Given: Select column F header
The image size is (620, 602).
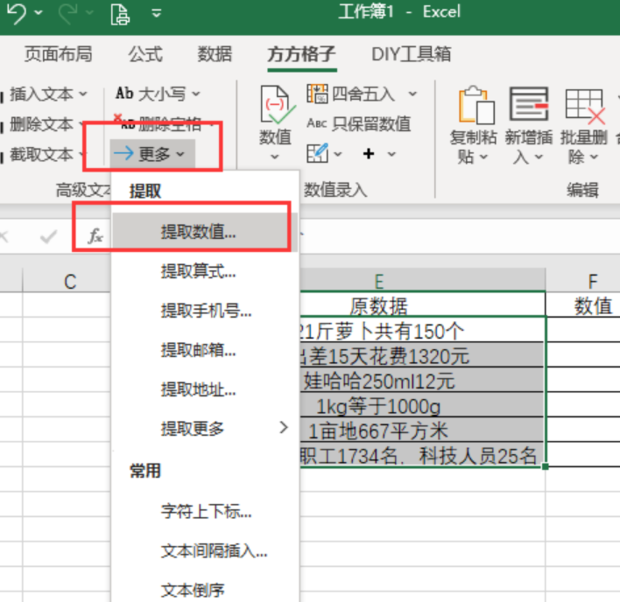Looking at the screenshot, I should (x=584, y=282).
